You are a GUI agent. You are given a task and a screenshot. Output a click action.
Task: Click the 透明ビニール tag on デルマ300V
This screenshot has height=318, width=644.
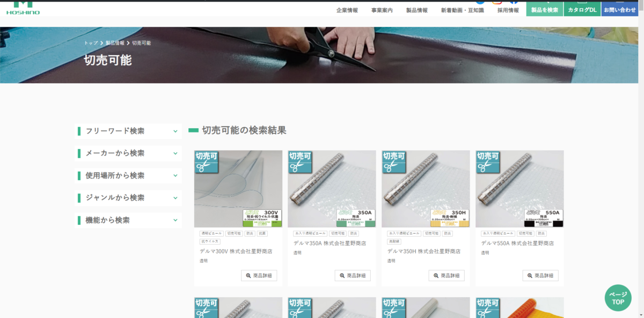tap(211, 234)
